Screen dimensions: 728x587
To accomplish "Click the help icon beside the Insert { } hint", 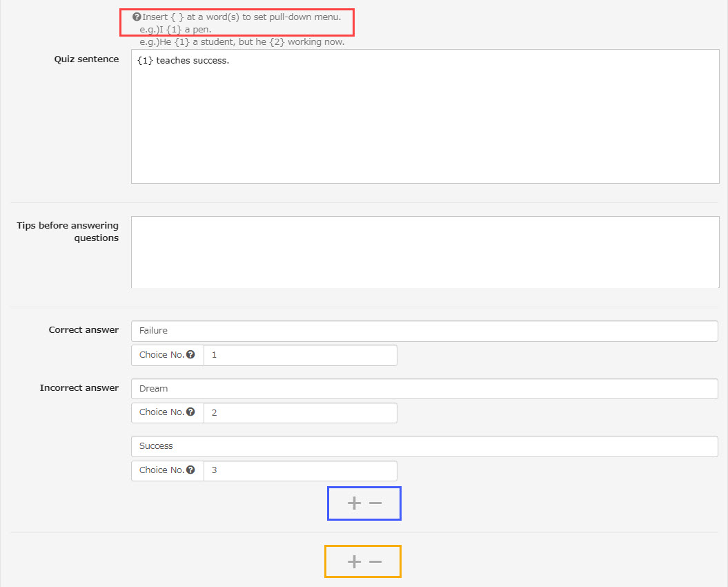I will (137, 17).
